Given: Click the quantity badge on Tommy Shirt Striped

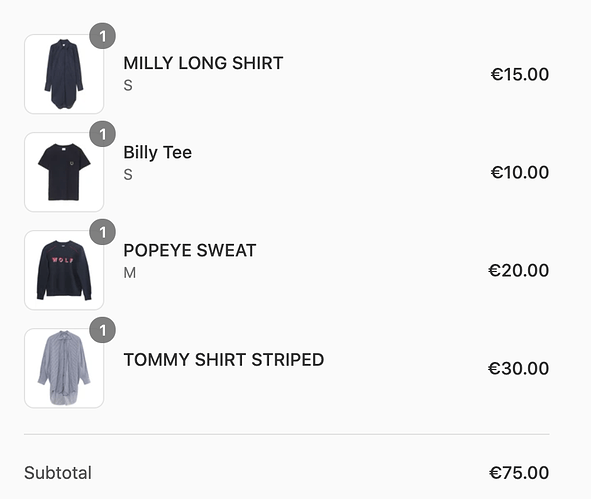Looking at the screenshot, I should coord(103,330).
